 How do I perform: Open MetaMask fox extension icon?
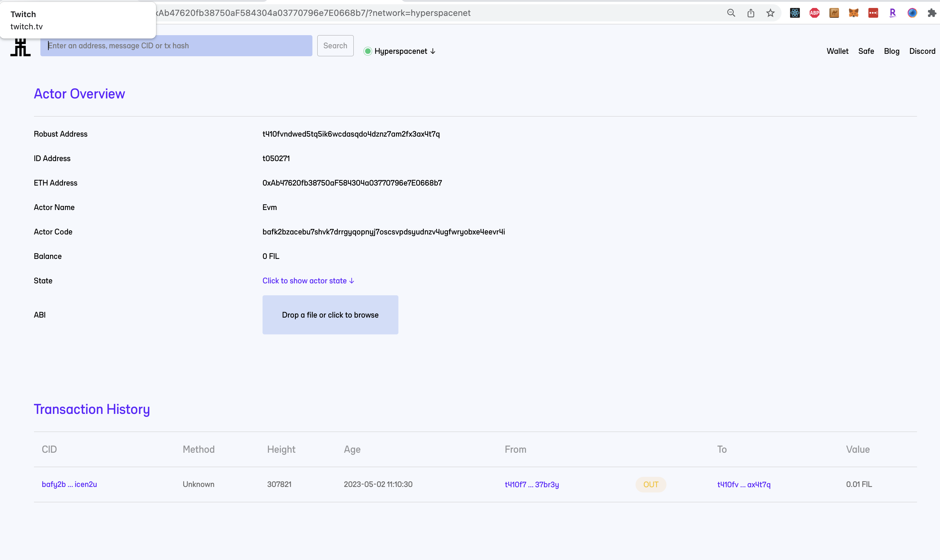point(853,13)
